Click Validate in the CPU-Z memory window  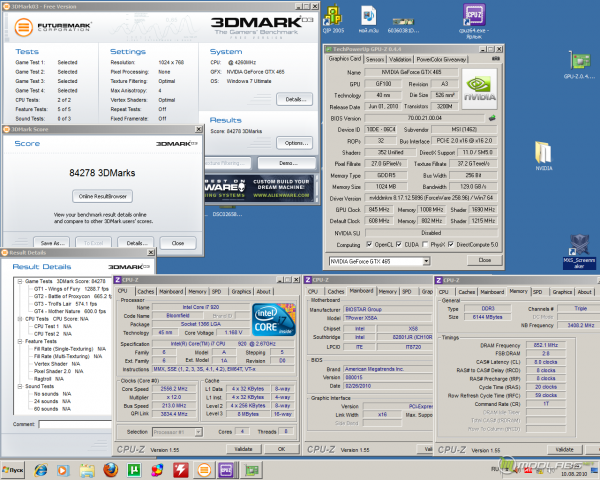[x=565, y=449]
